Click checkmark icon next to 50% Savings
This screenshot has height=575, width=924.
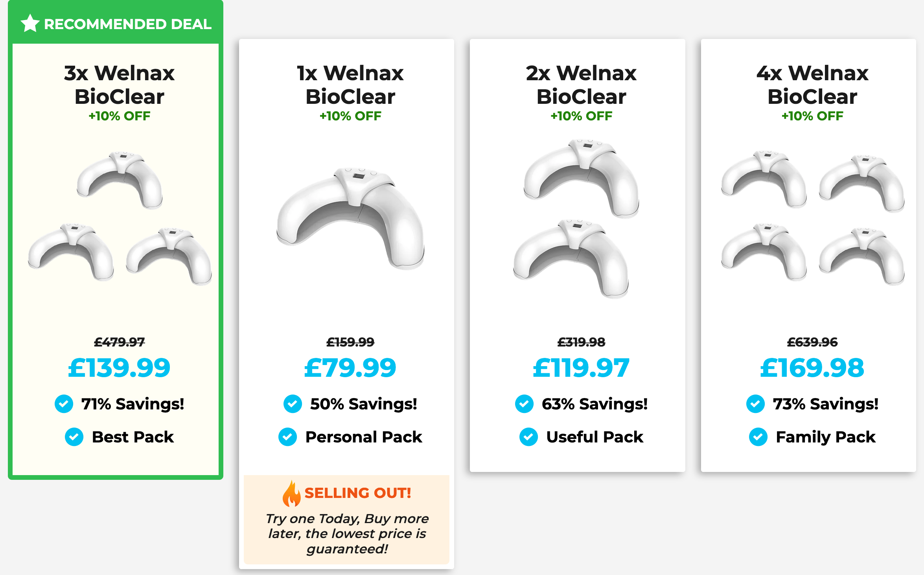tap(293, 404)
